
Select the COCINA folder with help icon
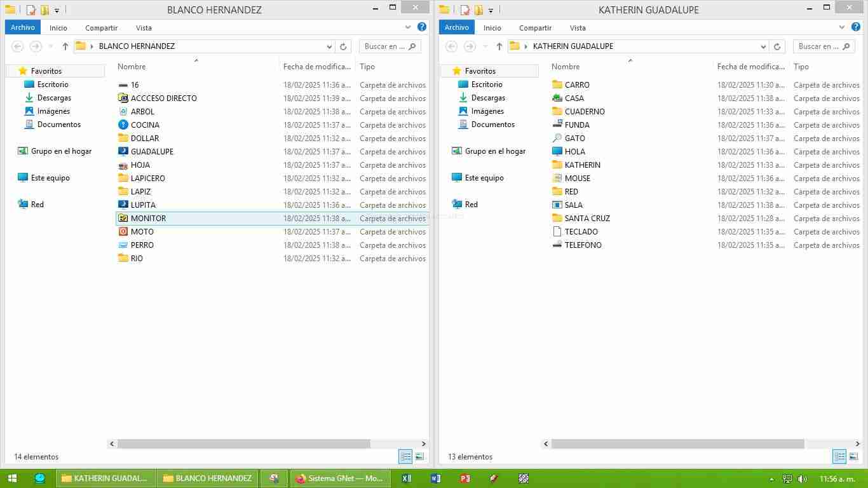coord(123,125)
